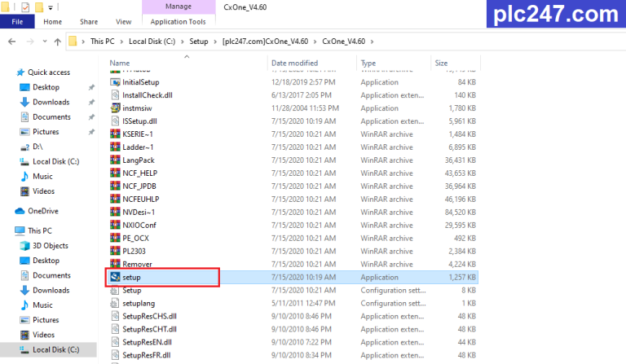Click the InitialSetup application icon
Image resolution: width=626 pixels, height=364 pixels.
pyautogui.click(x=115, y=82)
